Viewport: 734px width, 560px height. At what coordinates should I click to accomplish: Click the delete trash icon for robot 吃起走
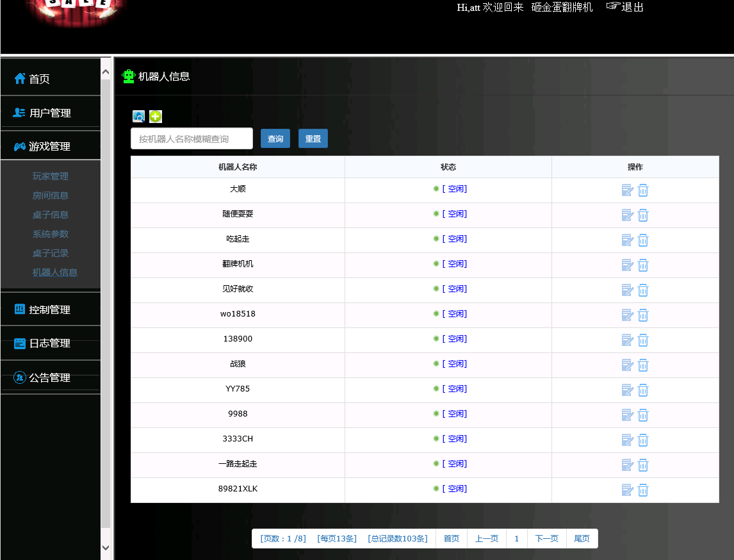643,240
